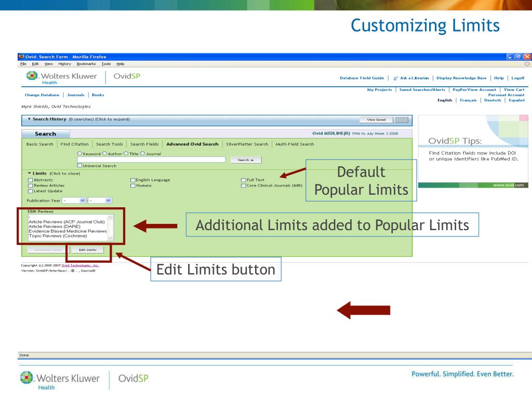Open the Edit menu in Firefox
532x399 pixels.
35,64
